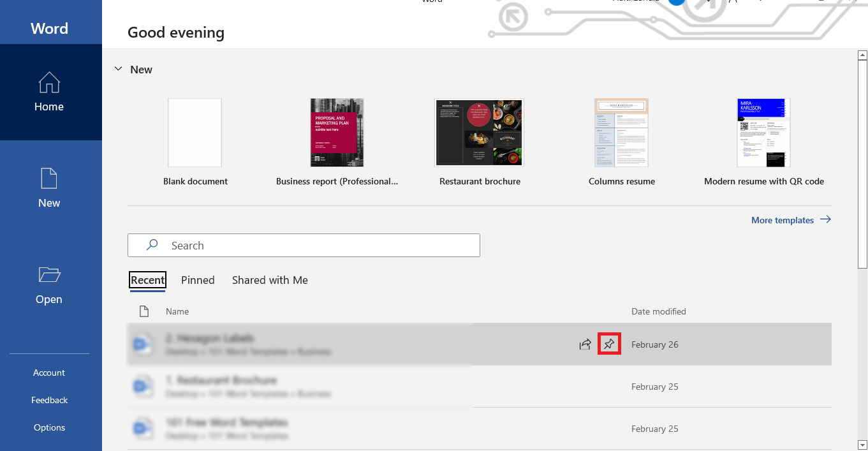Screen dimensions: 868x451
Task: Share the Hexagon Labels file
Action: pos(585,344)
